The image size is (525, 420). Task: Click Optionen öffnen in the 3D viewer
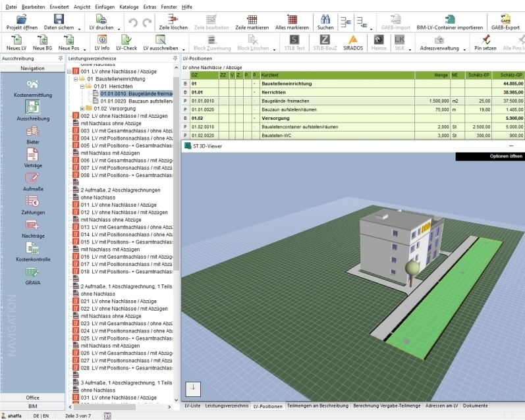507,156
